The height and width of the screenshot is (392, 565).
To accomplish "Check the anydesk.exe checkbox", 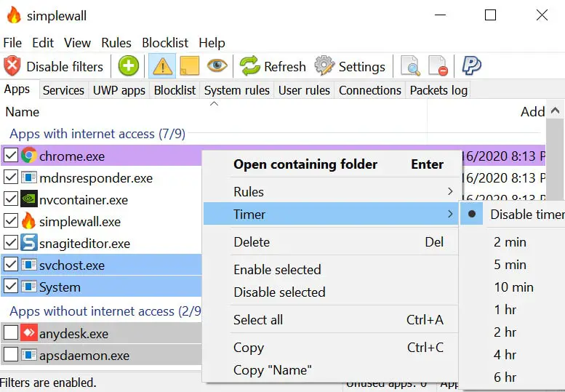I will coord(11,333).
